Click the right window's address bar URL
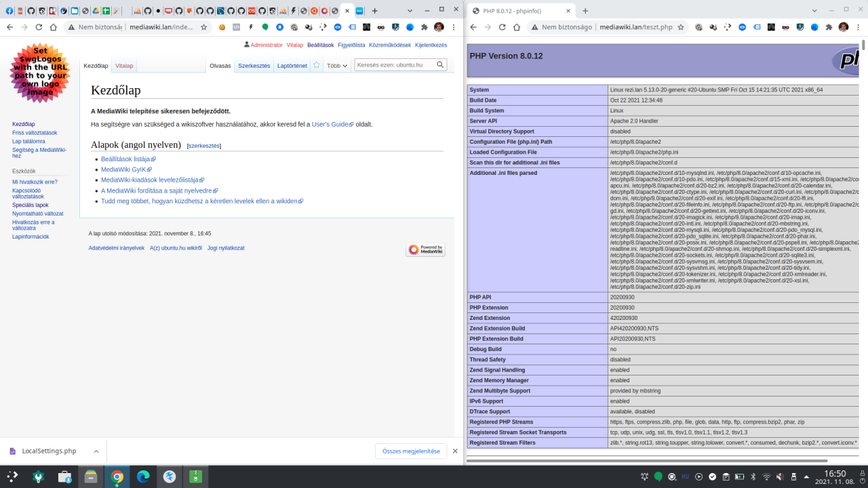Image resolution: width=868 pixels, height=488 pixels. [635, 27]
